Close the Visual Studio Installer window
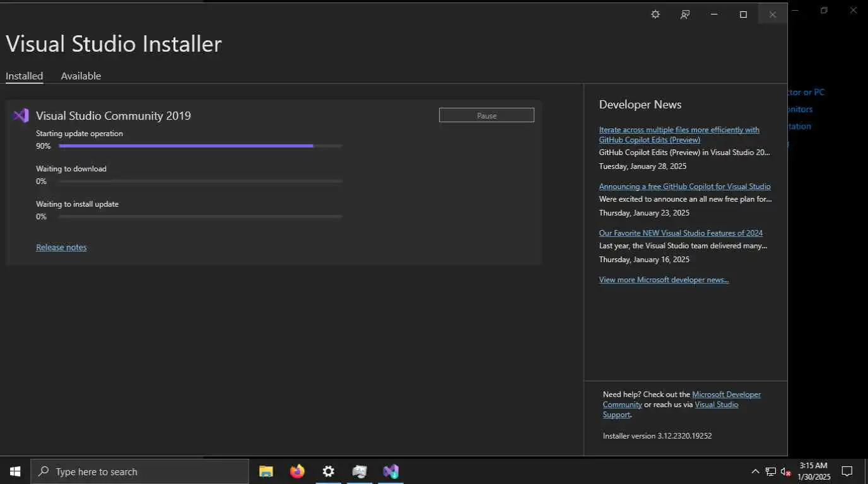Screen dimensions: 868x484 [x=772, y=14]
